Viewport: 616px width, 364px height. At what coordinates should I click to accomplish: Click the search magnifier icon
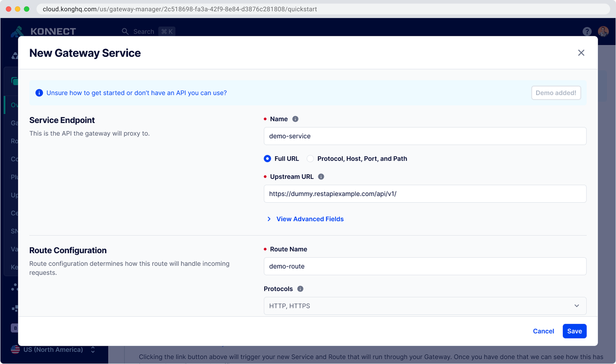125,31
